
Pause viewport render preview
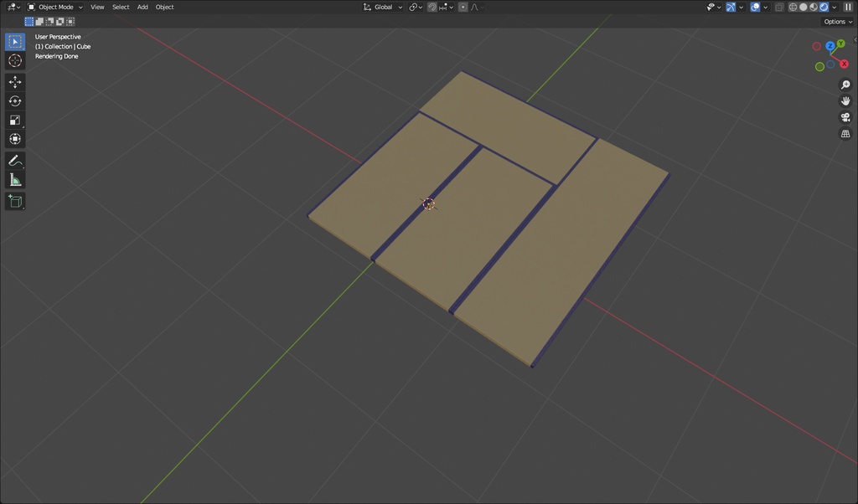pyautogui.click(x=848, y=7)
